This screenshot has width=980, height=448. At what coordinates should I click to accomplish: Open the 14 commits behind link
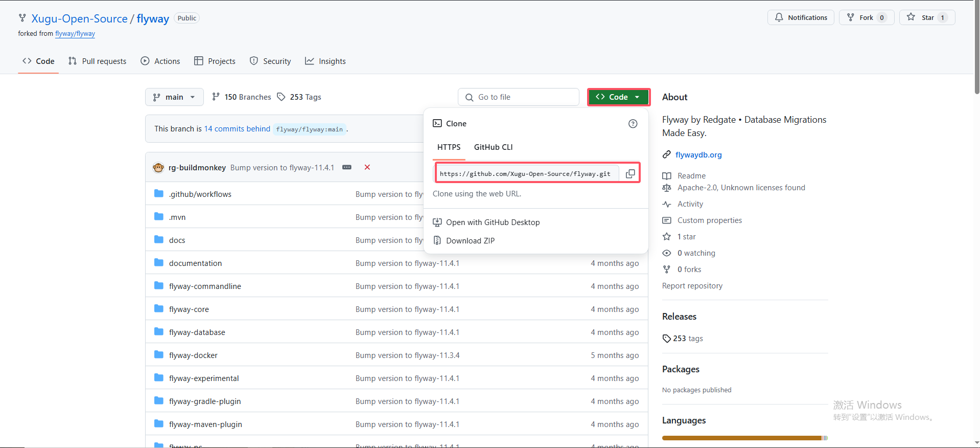tap(237, 129)
